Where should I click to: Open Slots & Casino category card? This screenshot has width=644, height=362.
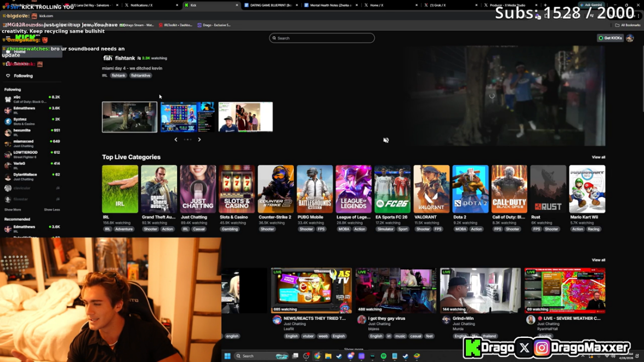237,189
